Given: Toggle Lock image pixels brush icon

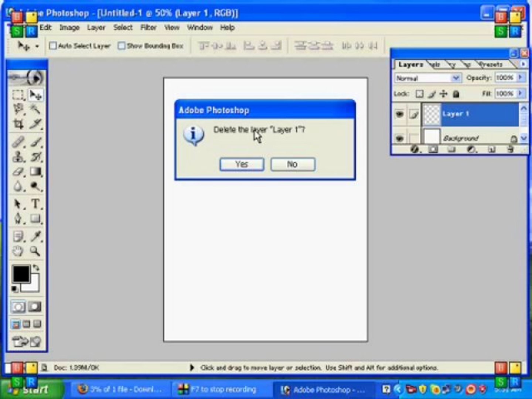Looking at the screenshot, I should tap(432, 94).
